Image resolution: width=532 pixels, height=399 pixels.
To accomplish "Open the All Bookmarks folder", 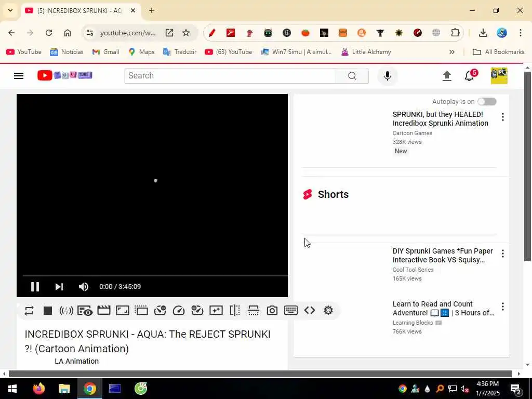I will tap(498, 52).
